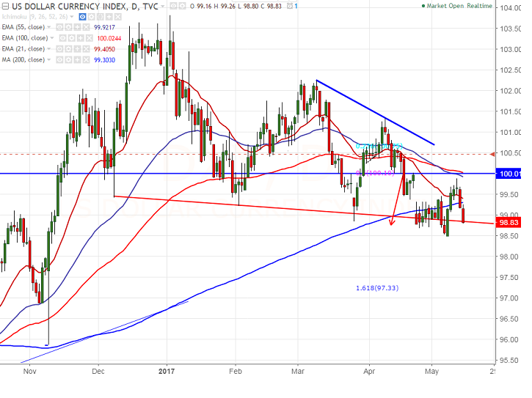Click the 99.9217 EMA 55 value
Viewport: 532px width, 398px height.
tap(104, 27)
